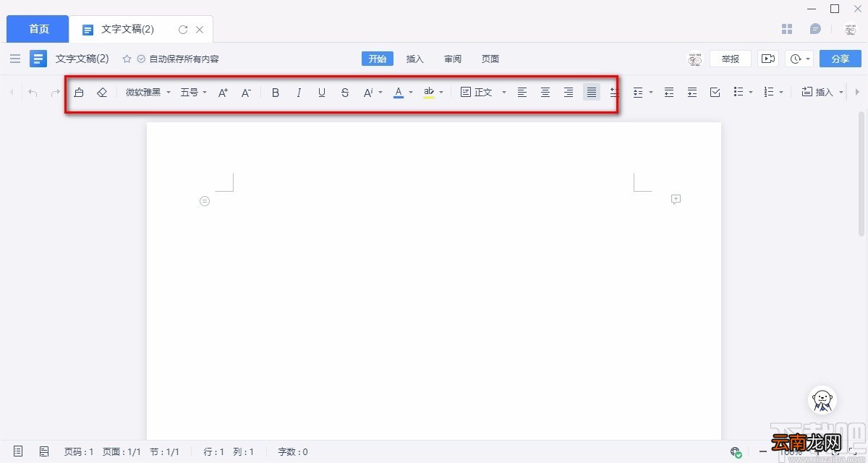Open the assistant mascot floating button
The width and height of the screenshot is (868, 463).
[x=822, y=401]
